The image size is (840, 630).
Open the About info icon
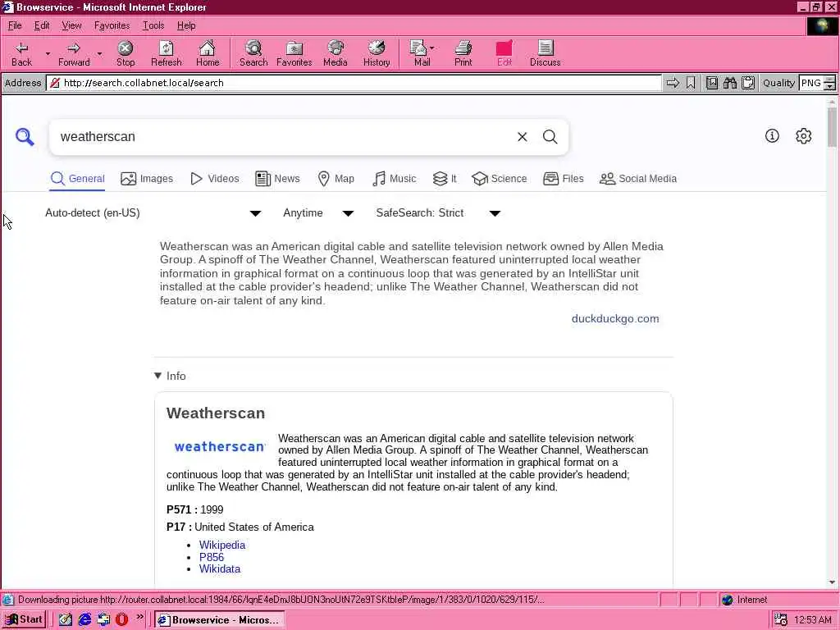(772, 136)
